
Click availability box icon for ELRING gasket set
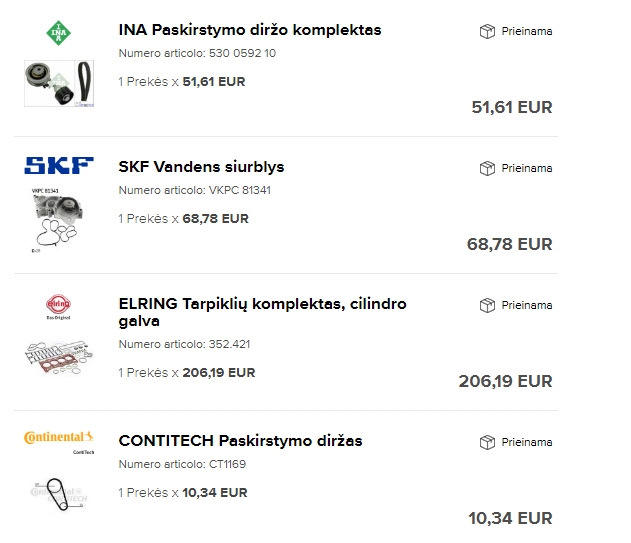[x=487, y=305]
